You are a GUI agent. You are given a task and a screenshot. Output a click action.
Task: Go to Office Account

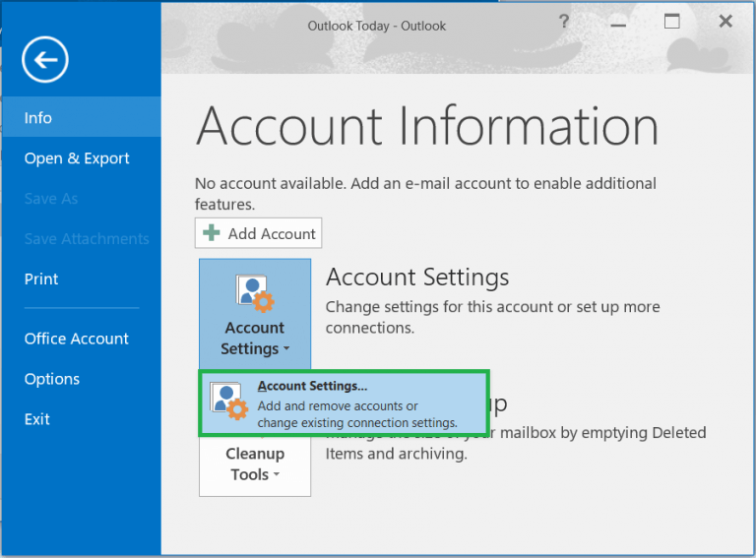click(81, 339)
